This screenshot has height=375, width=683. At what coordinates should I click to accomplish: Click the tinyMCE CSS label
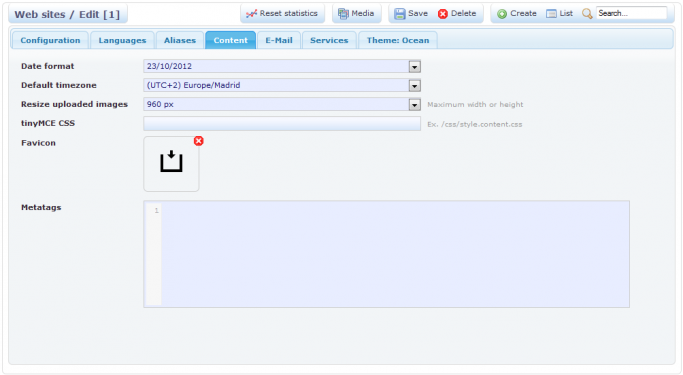point(48,123)
